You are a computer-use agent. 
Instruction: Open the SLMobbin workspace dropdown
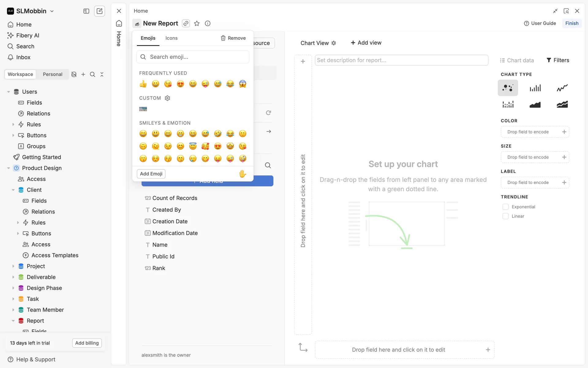pos(31,11)
